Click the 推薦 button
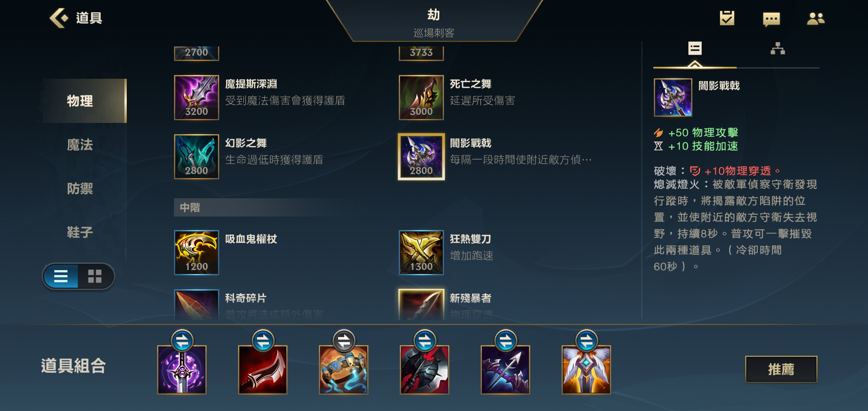 pyautogui.click(x=781, y=369)
